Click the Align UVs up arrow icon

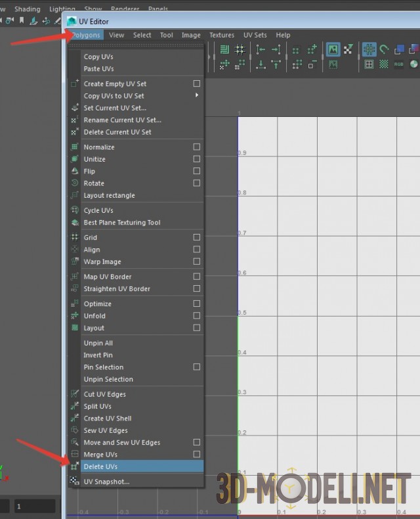[x=276, y=64]
